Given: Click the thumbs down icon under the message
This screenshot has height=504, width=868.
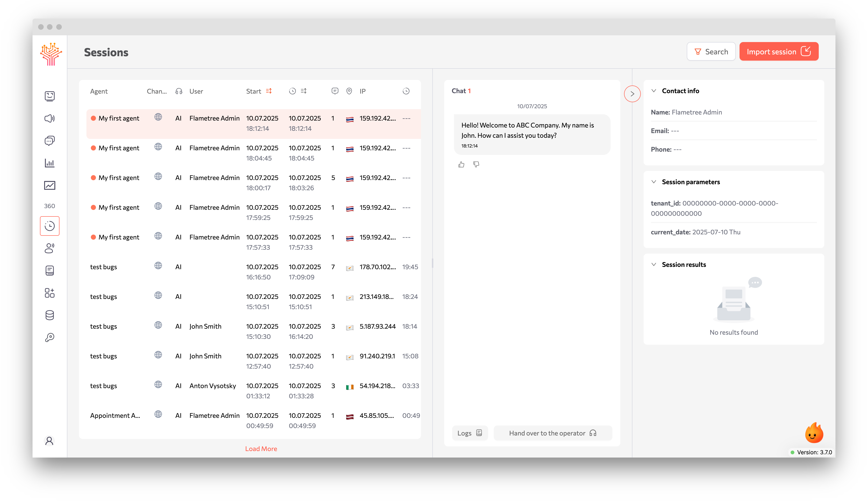Looking at the screenshot, I should [x=476, y=165].
